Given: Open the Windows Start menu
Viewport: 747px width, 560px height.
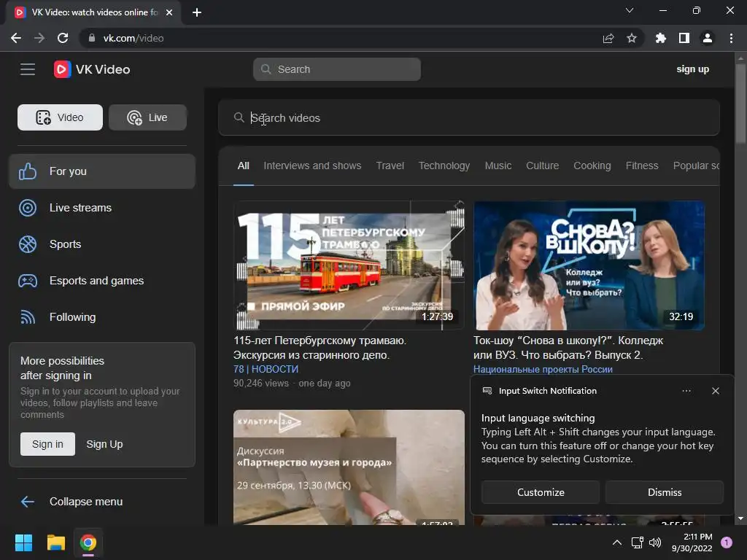Looking at the screenshot, I should point(23,542).
